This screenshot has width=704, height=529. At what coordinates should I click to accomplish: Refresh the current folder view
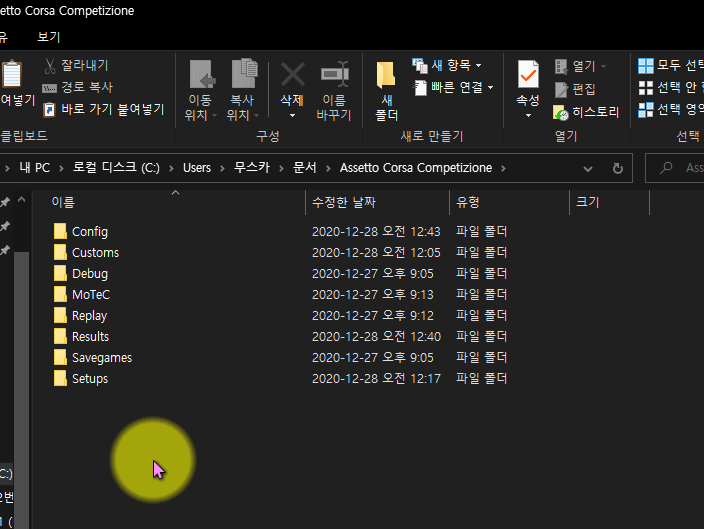point(618,168)
